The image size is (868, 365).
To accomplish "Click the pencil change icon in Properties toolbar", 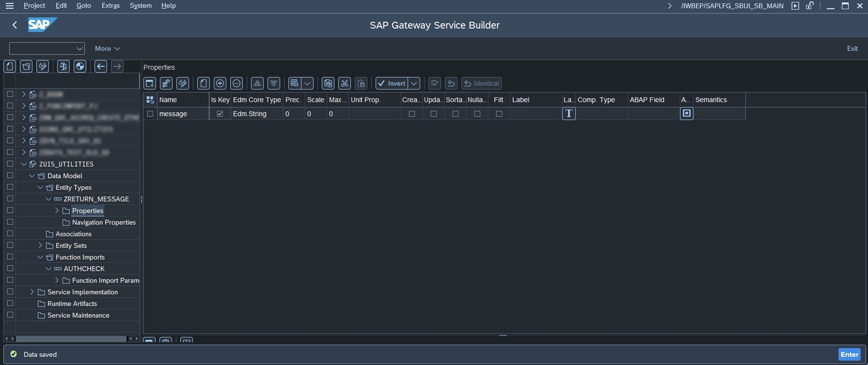I will click(183, 83).
